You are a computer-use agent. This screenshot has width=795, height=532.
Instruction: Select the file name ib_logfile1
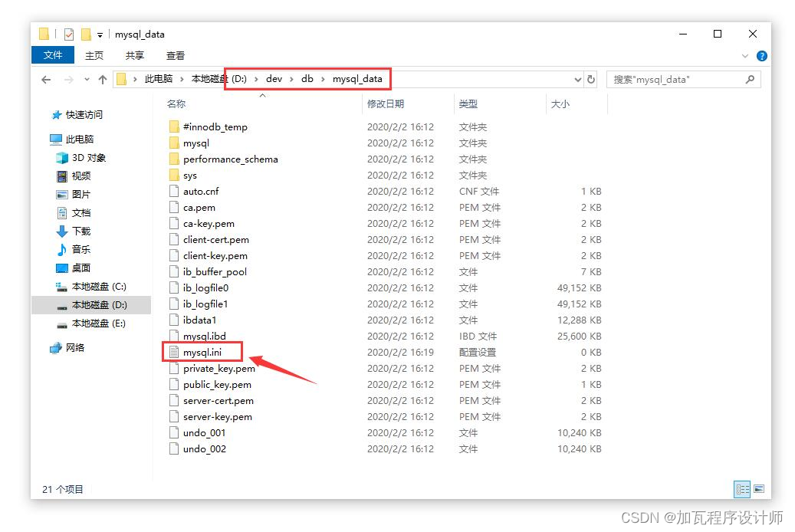click(205, 304)
